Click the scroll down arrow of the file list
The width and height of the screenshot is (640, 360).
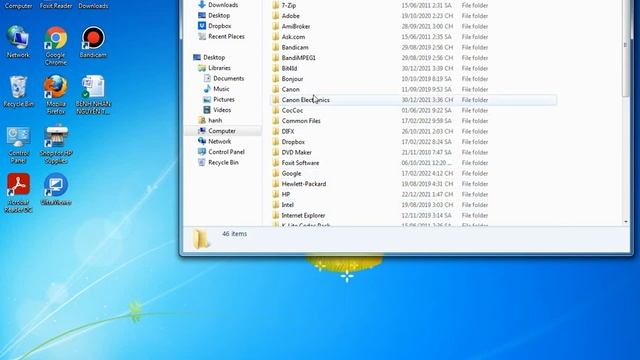[626, 222]
